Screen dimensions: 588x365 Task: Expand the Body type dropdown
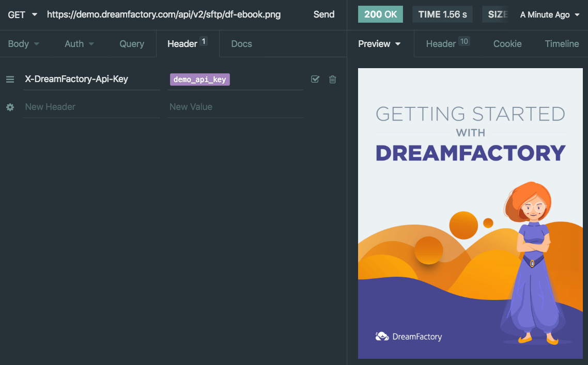point(23,44)
